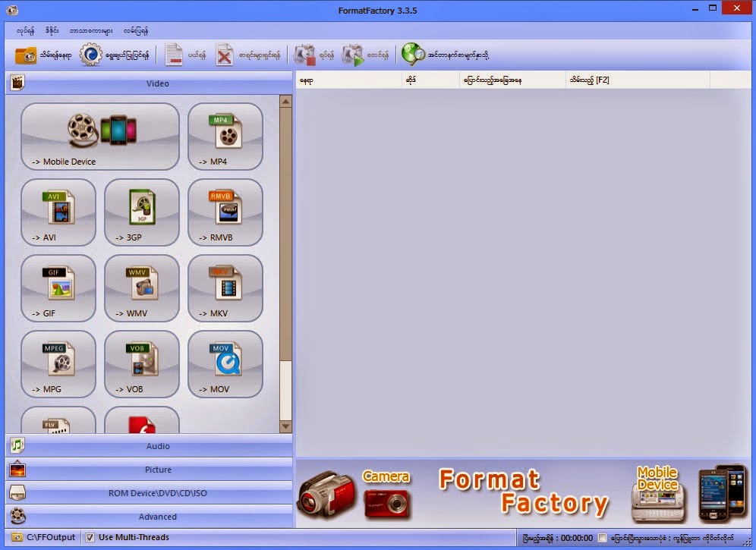
Task: Click the second task list column header
Action: pyautogui.click(x=430, y=80)
